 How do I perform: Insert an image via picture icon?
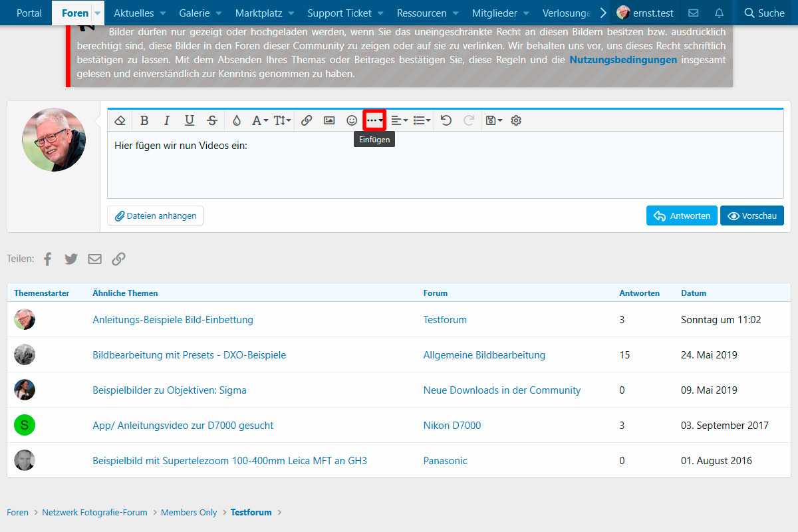(x=329, y=120)
